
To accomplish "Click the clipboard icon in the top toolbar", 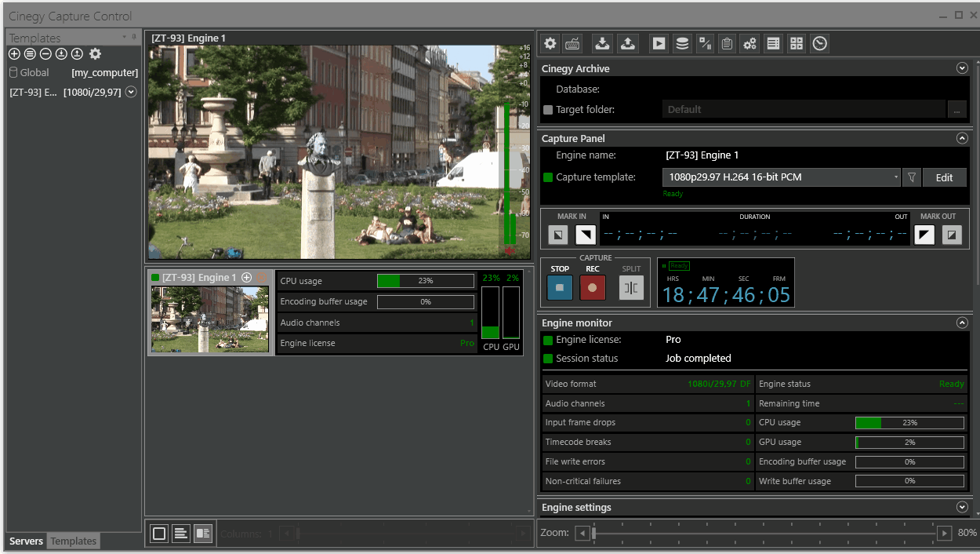I will pos(727,44).
